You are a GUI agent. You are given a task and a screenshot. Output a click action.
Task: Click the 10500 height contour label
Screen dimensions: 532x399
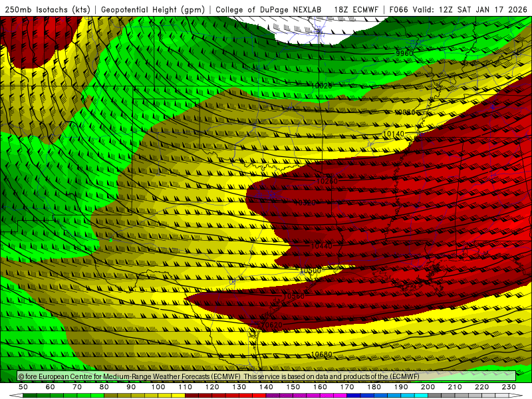[311, 271]
